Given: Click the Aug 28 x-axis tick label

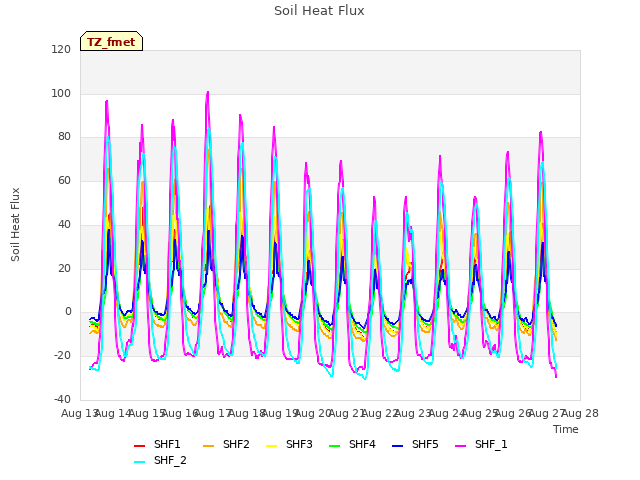Looking at the screenshot, I should (x=580, y=413).
